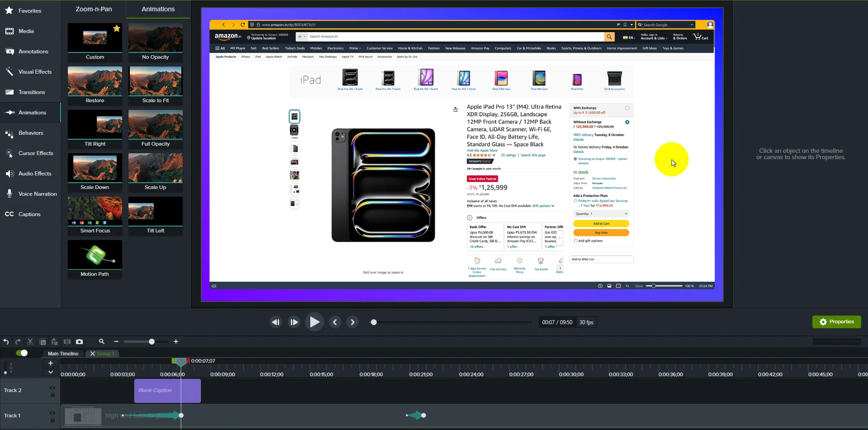Image resolution: width=868 pixels, height=430 pixels.
Task: Click the video preview canvas
Action: (462, 155)
